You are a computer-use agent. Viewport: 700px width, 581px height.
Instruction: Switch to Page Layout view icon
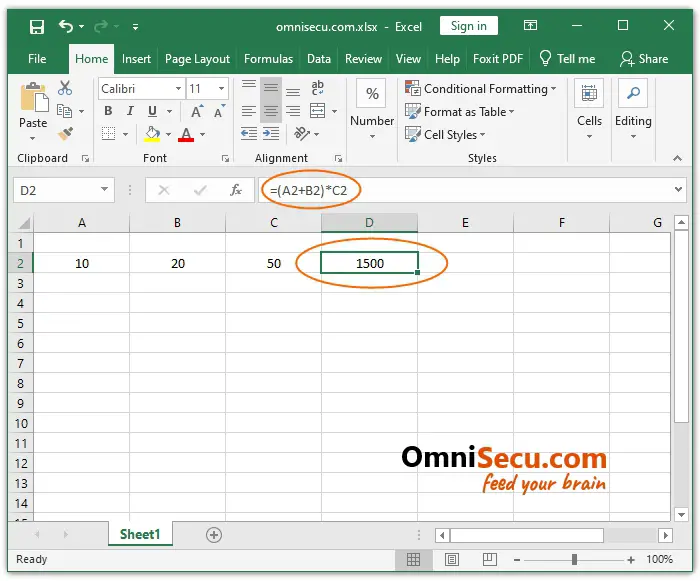(x=452, y=559)
